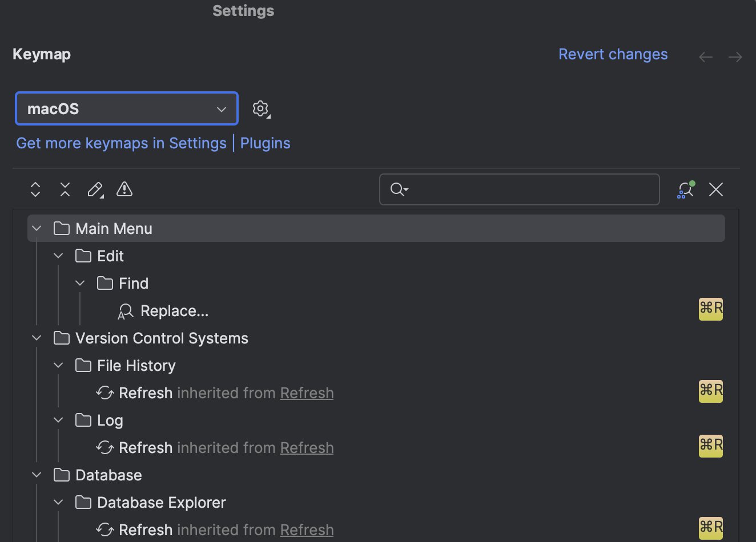The width and height of the screenshot is (756, 542).
Task: Open keymap options via the gear icon
Action: tap(260, 108)
